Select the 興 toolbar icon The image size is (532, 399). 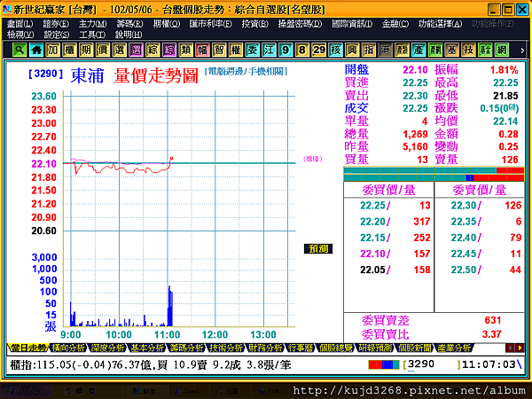(x=352, y=50)
